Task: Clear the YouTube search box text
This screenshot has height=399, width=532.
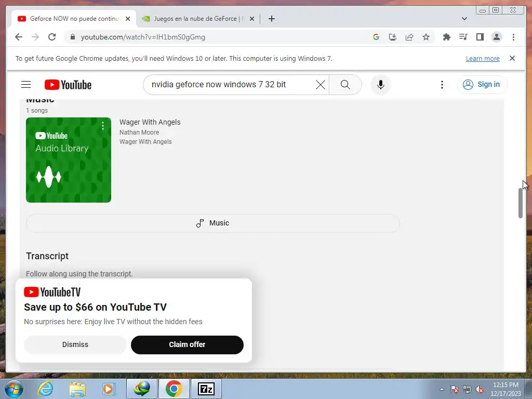Action: coord(320,85)
